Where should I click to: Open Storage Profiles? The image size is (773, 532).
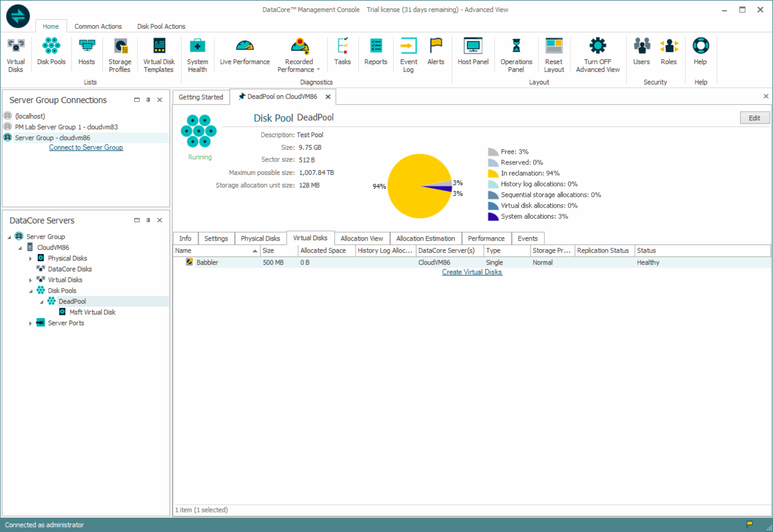[119, 53]
